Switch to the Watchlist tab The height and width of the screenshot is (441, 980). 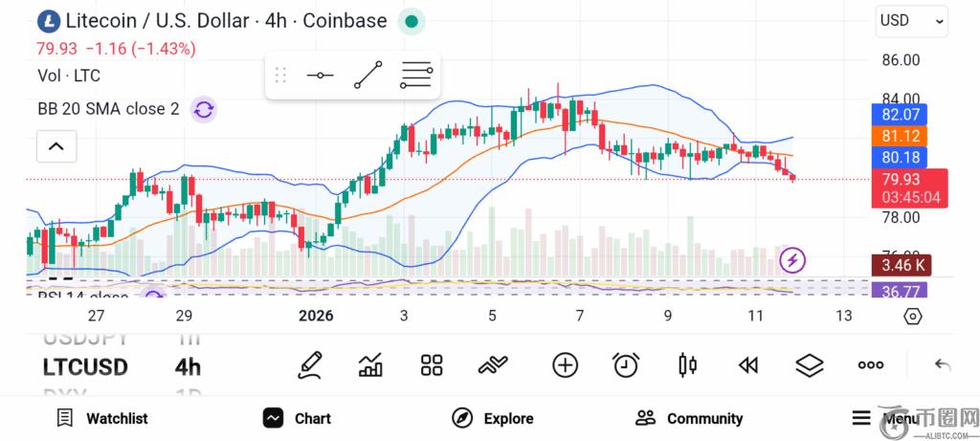tap(102, 418)
